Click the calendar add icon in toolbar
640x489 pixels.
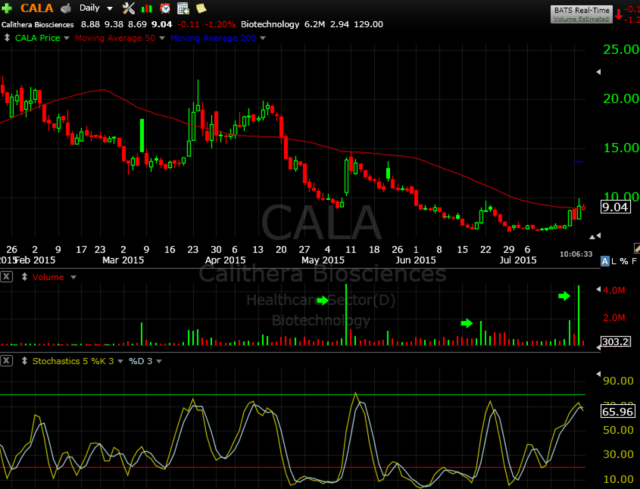pyautogui.click(x=183, y=7)
